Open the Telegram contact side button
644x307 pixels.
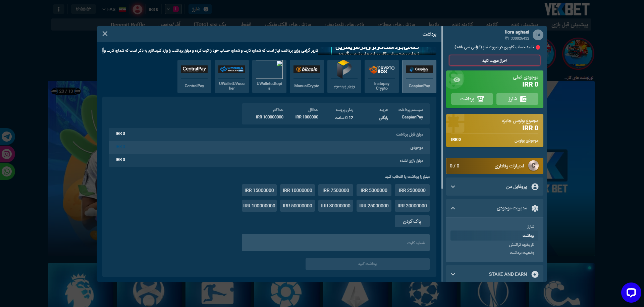(x=7, y=137)
